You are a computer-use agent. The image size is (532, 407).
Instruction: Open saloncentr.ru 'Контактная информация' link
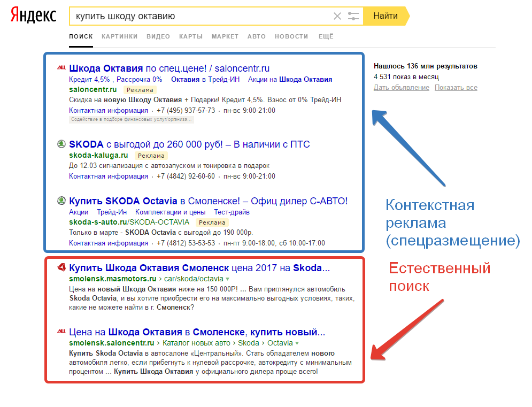[x=109, y=111]
